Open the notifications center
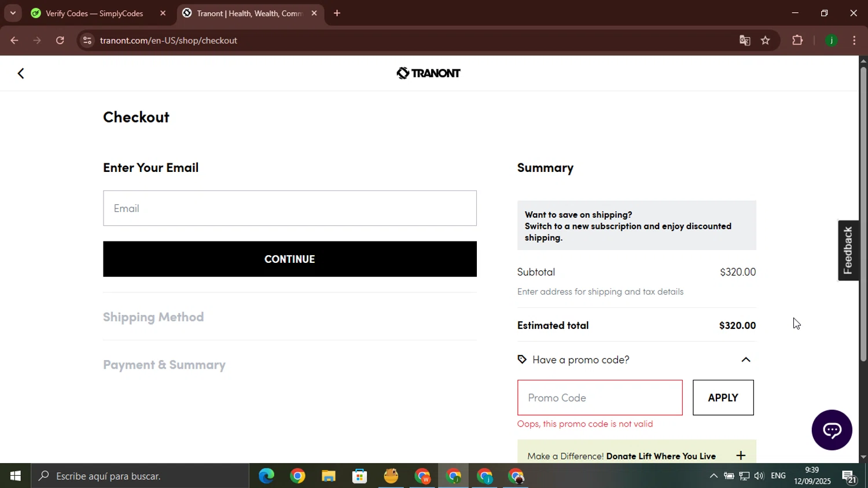 coord(849,477)
